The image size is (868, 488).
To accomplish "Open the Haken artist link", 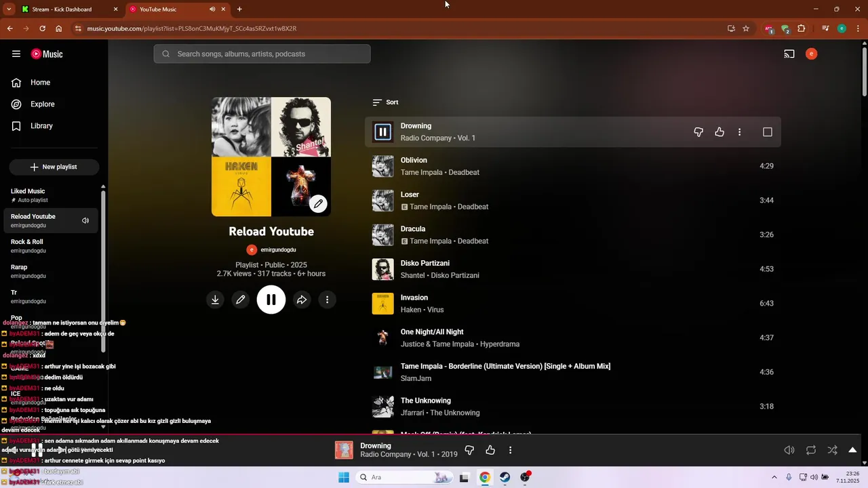I will coord(411,310).
